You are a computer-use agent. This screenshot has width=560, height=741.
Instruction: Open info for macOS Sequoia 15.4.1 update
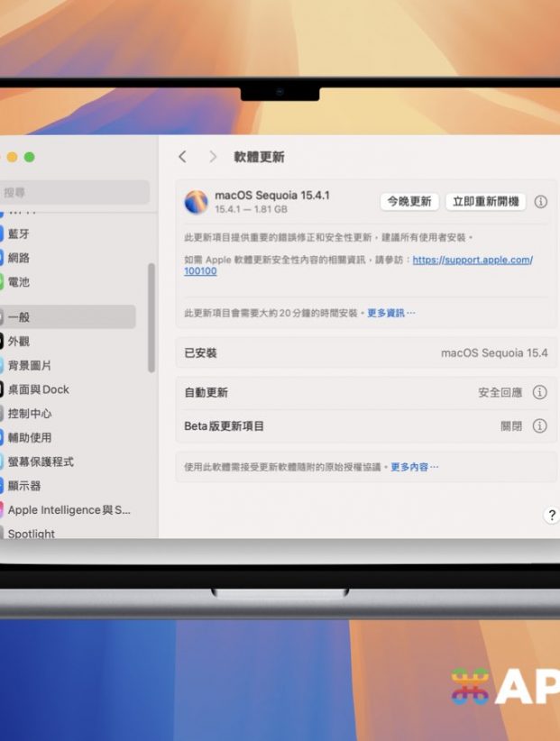[541, 202]
